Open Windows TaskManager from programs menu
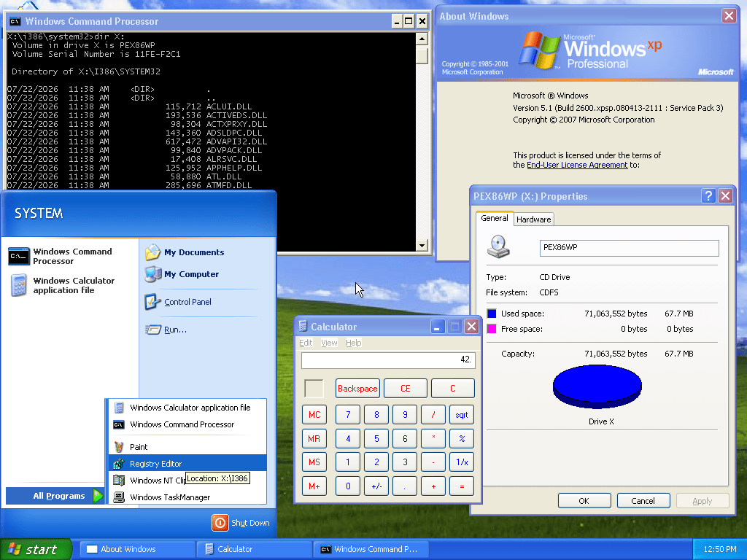 tap(187, 497)
